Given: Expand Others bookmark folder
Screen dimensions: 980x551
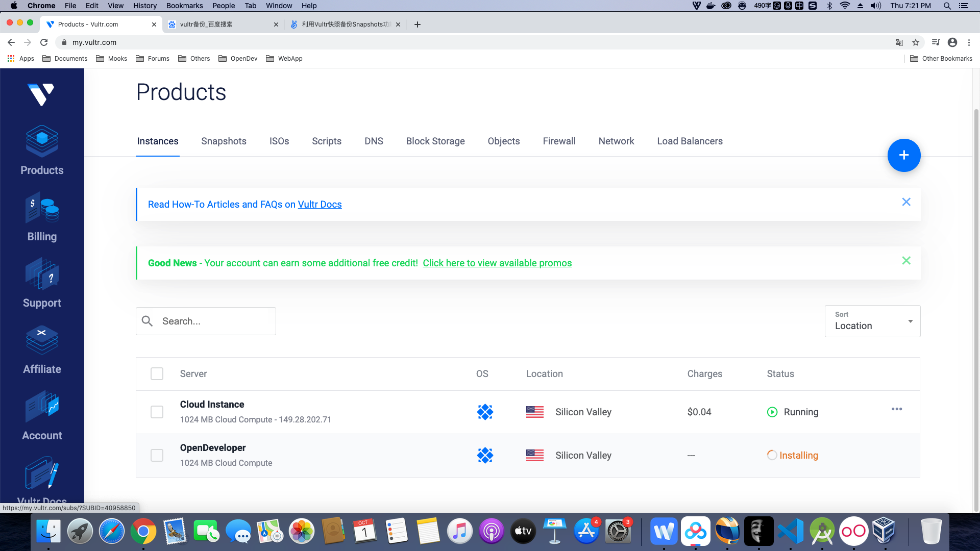Looking at the screenshot, I should (x=194, y=59).
